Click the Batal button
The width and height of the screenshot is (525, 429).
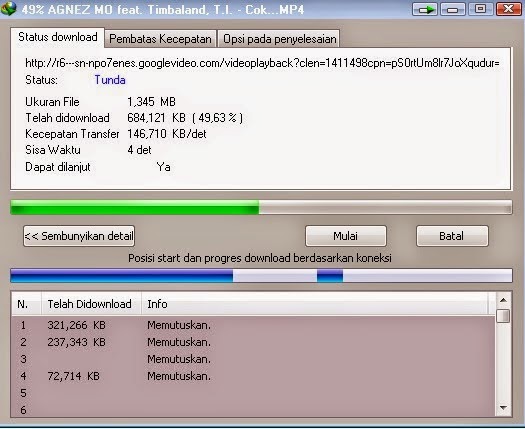452,236
